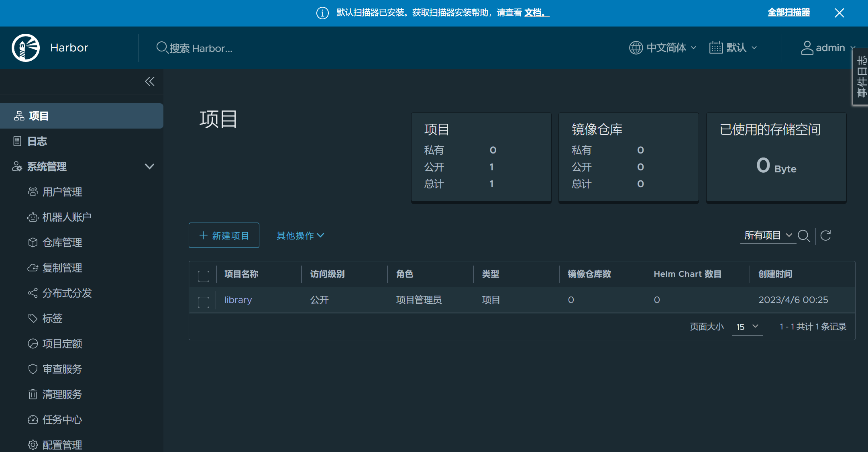
Task: Click the 系统管理 admin icon
Action: [x=17, y=166]
